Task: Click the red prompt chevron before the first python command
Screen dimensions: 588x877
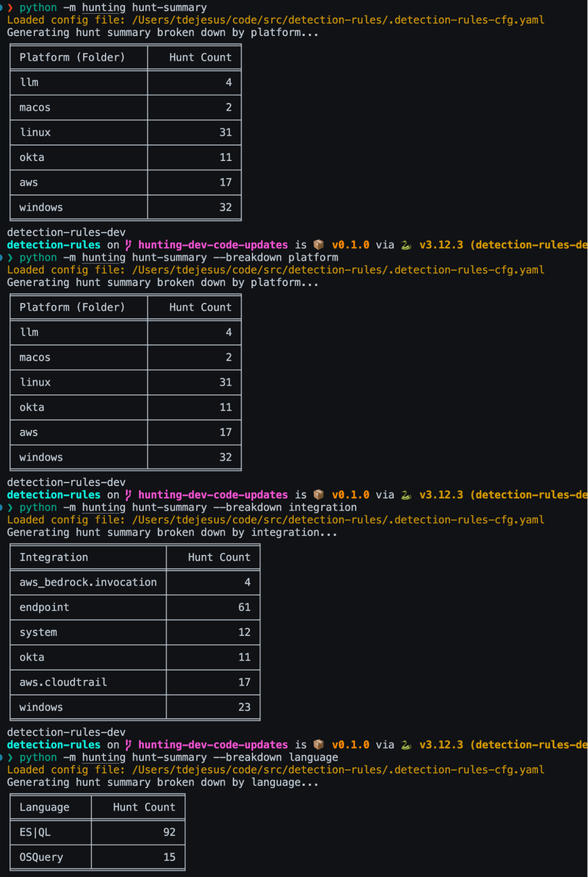Action: (10, 7)
